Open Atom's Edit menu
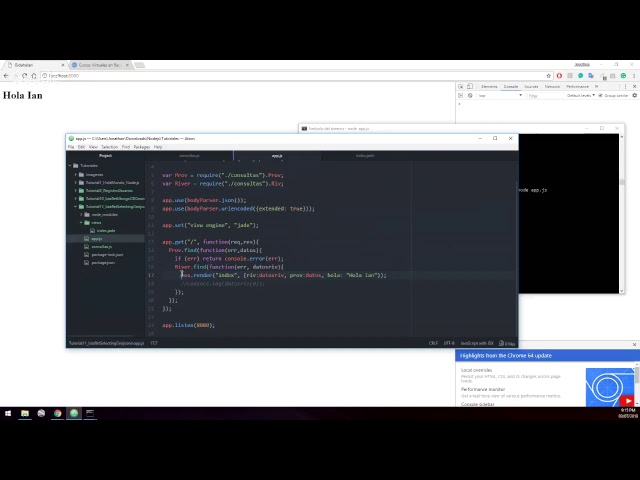The height and width of the screenshot is (480, 640). coord(82,147)
